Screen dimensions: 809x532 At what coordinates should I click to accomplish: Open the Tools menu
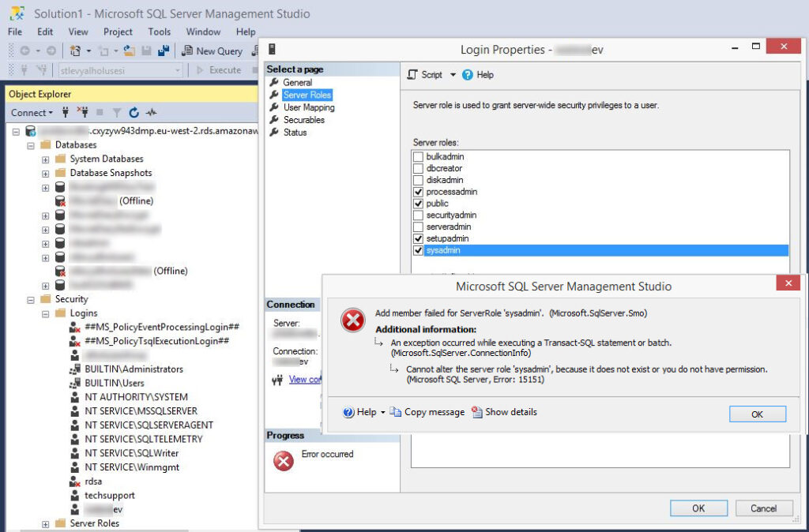click(x=160, y=32)
